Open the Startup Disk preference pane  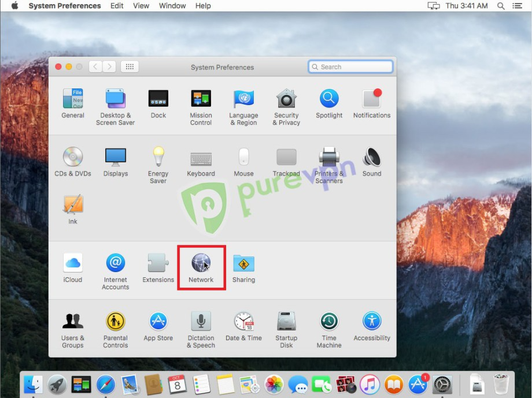(286, 329)
